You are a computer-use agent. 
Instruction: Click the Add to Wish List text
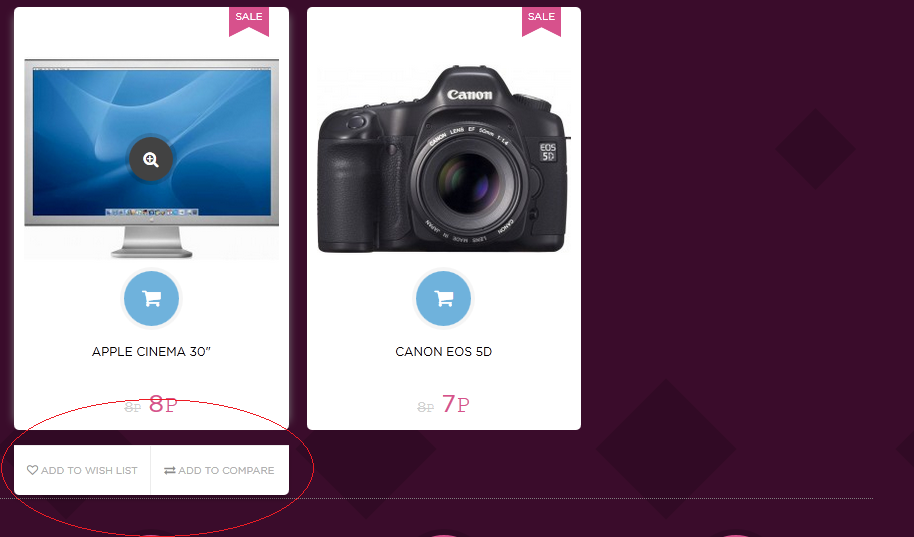[x=89, y=471]
